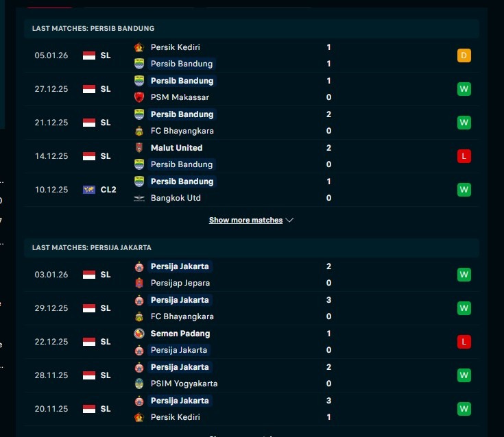The width and height of the screenshot is (504, 437).
Task: Select the Last Matches: Persija Jakarta header
Action: (x=91, y=247)
